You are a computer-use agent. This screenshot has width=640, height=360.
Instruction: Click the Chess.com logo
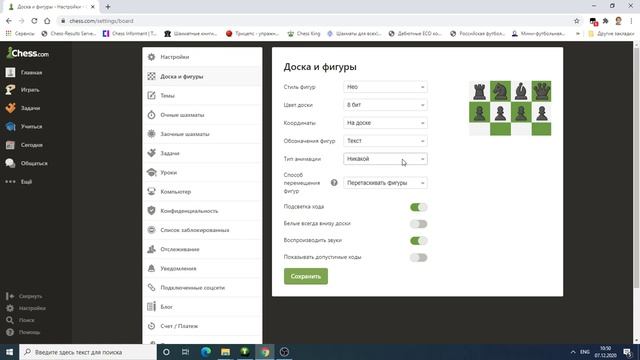pos(28,53)
